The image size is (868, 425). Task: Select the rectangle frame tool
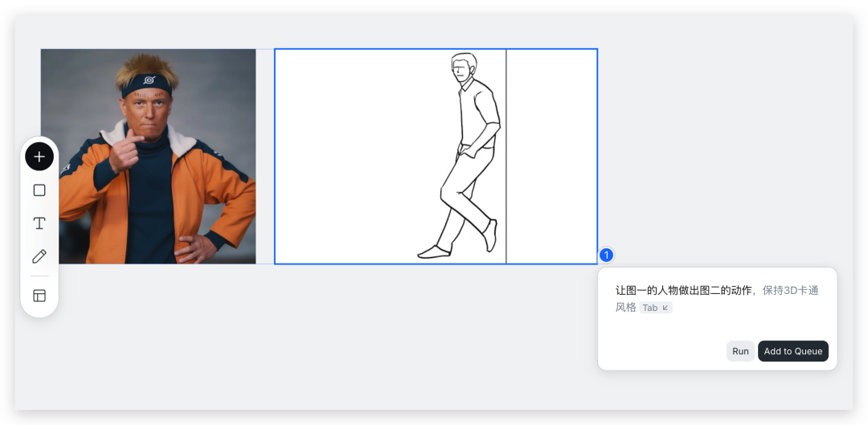(x=39, y=190)
